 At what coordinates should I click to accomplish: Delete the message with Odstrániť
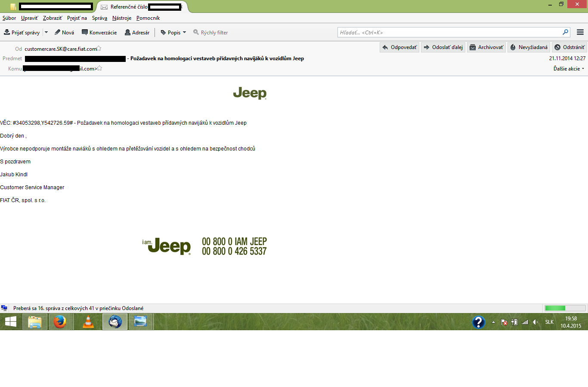pyautogui.click(x=569, y=47)
